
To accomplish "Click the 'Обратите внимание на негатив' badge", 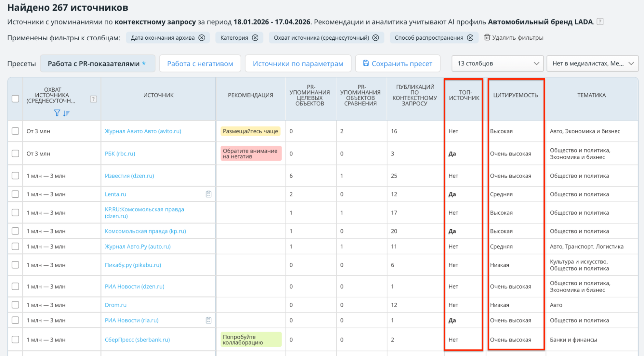I will tap(251, 153).
